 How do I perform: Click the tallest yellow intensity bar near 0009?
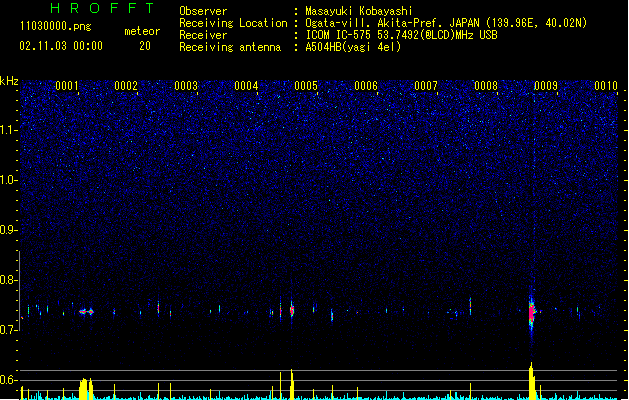click(x=532, y=381)
